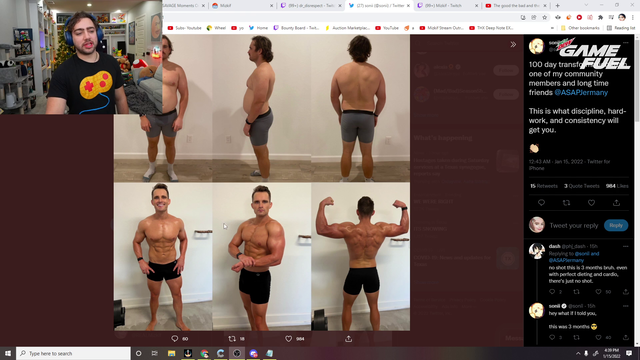The height and width of the screenshot is (360, 640).
Task: Like sonii's reply about 3 months
Action: pos(598,337)
